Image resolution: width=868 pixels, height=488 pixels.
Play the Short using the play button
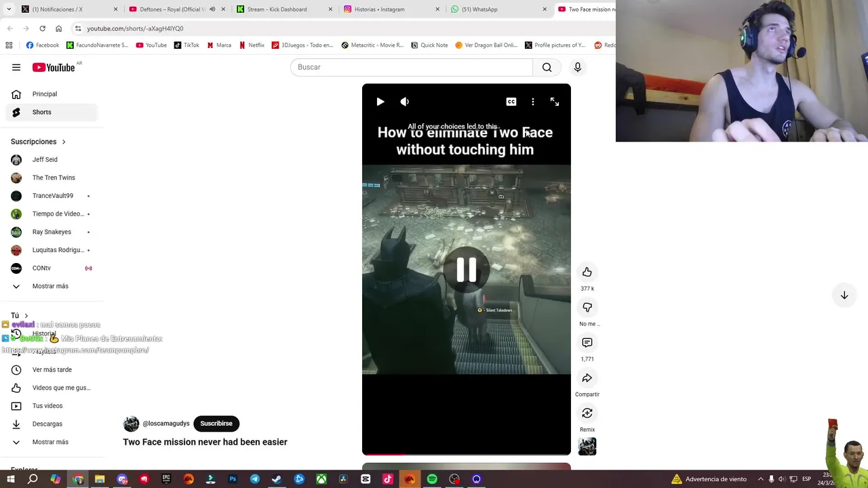380,102
